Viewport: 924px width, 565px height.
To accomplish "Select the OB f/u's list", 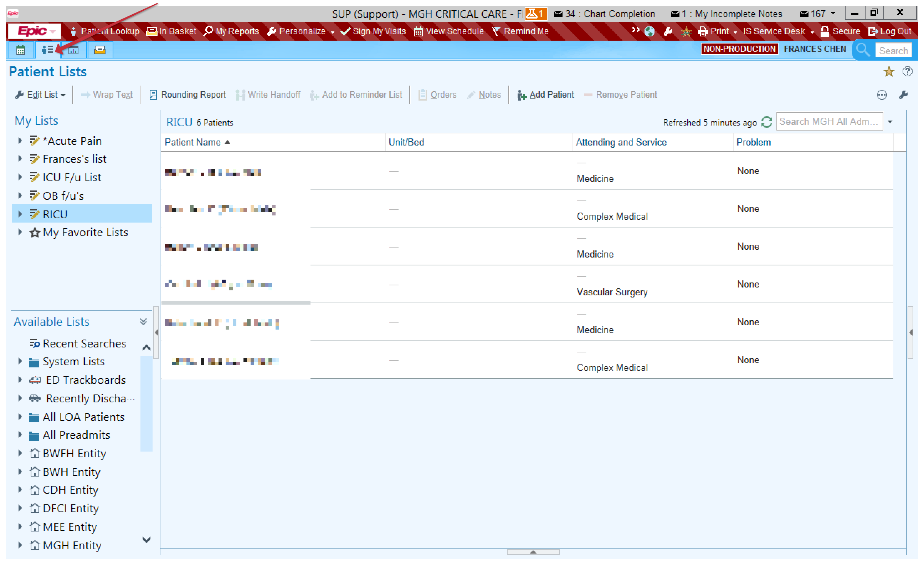I will (63, 196).
